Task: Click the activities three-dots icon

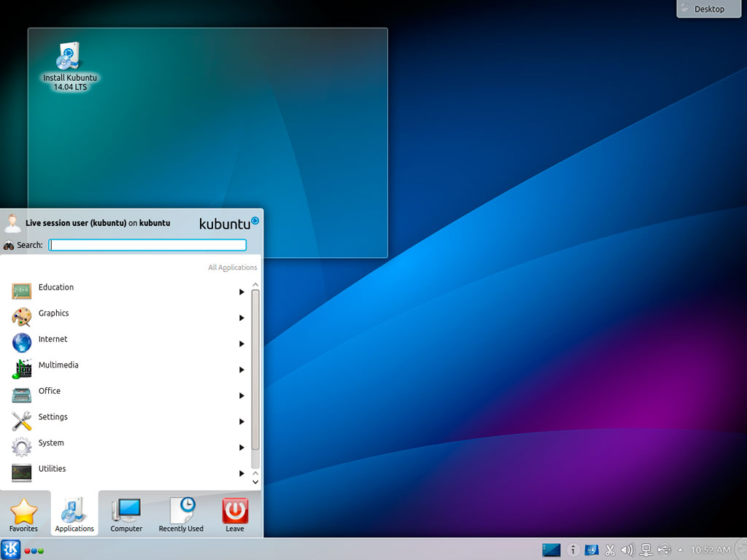Action: coord(34,551)
